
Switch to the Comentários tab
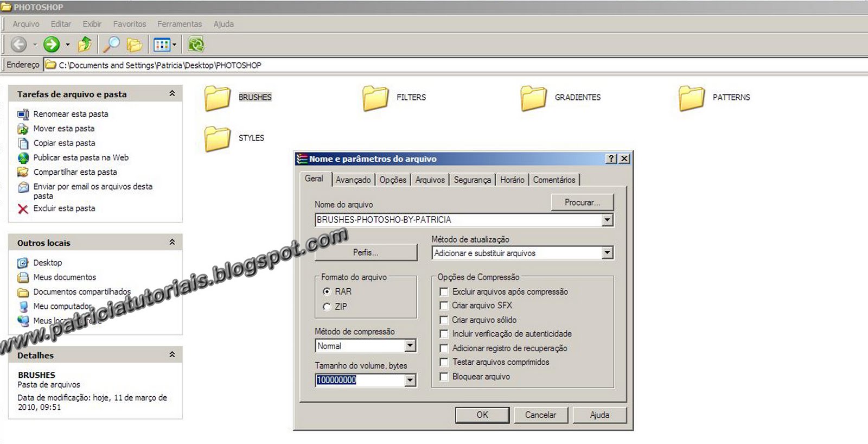[x=554, y=180]
